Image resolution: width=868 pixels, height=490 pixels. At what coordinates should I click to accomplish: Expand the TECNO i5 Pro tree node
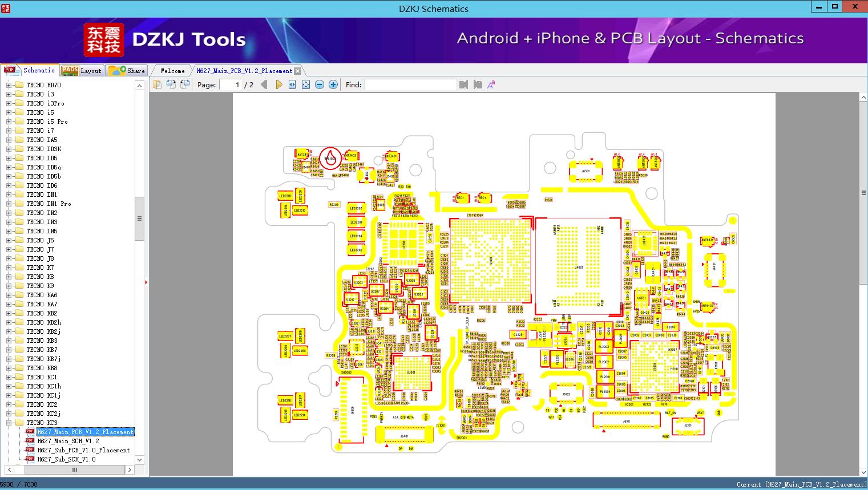point(9,122)
